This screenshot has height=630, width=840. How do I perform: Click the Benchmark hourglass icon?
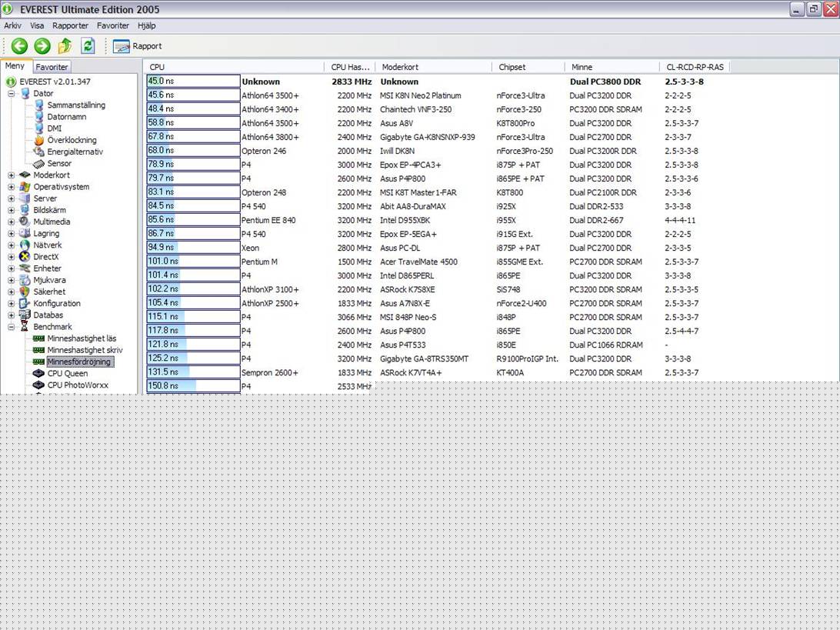25,327
